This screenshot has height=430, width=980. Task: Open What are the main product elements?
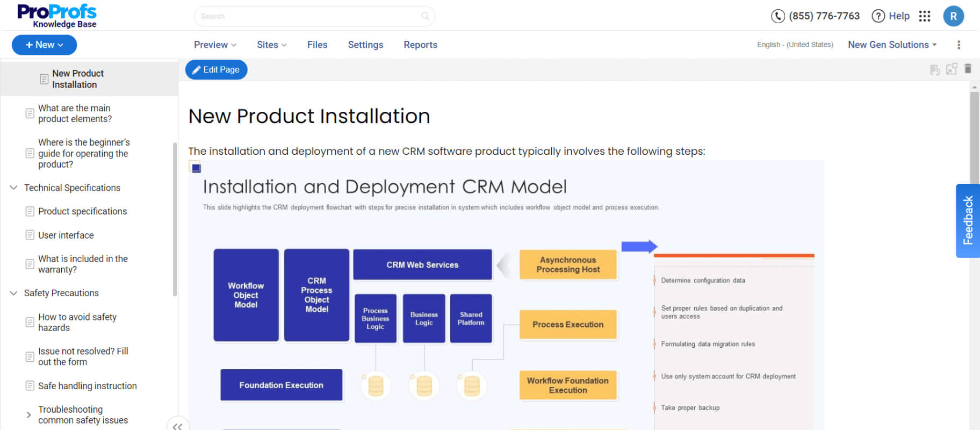pyautogui.click(x=75, y=113)
